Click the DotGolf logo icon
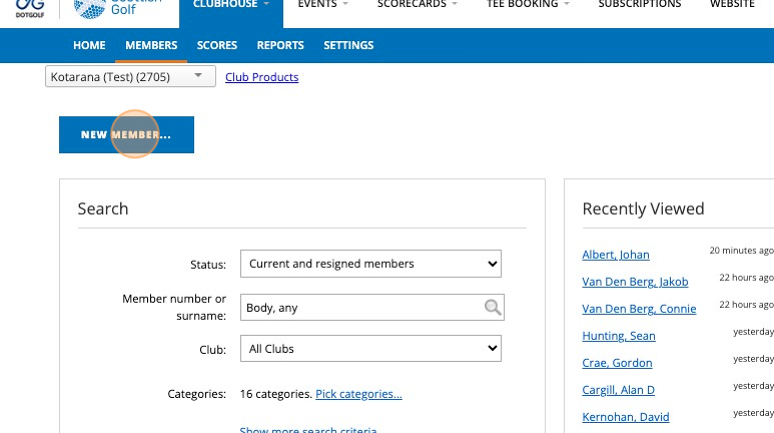The height and width of the screenshot is (433, 774). coord(29,7)
